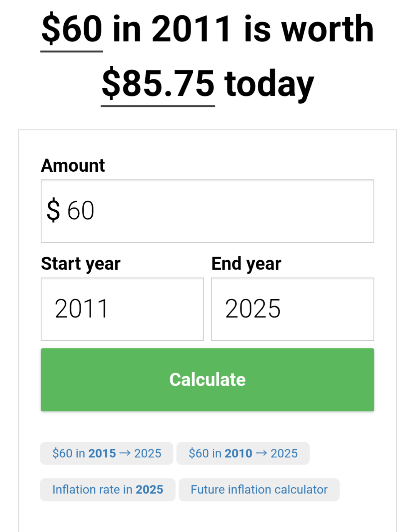
Task: Click the word "today" in the heading
Action: tap(269, 84)
